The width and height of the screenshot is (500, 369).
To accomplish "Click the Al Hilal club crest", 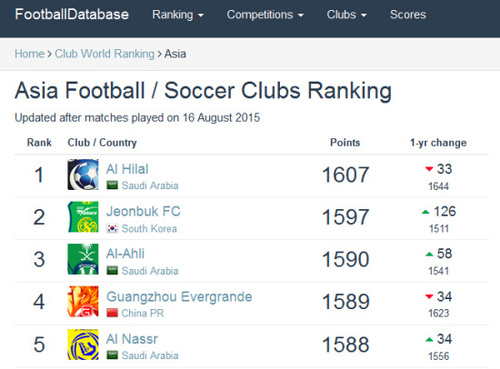I will pyautogui.click(x=83, y=175).
